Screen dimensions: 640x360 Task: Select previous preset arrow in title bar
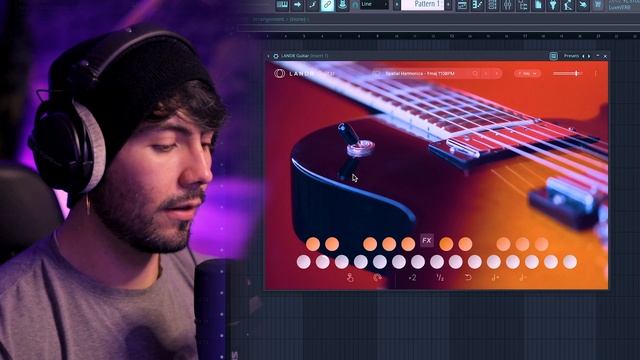coord(583,56)
